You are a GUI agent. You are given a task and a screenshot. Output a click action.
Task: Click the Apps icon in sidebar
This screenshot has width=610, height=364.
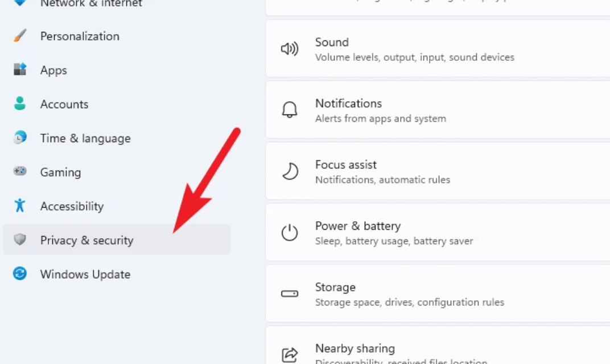tap(20, 70)
